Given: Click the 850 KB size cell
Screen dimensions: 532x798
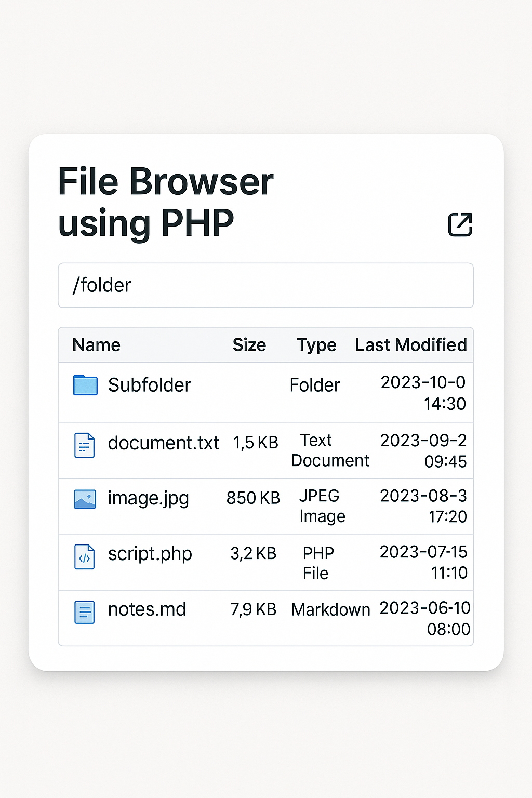Looking at the screenshot, I should (x=253, y=498).
